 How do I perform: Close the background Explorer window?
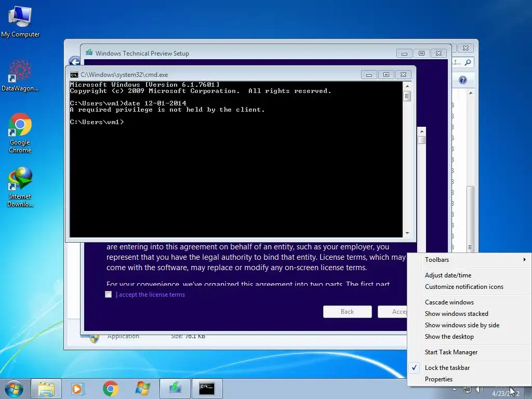[466, 48]
